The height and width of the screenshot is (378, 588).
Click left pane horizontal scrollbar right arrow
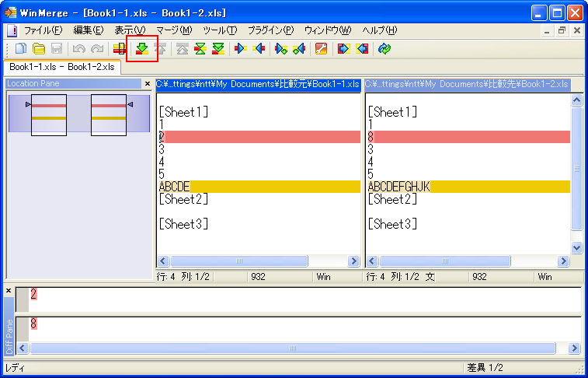(x=353, y=261)
